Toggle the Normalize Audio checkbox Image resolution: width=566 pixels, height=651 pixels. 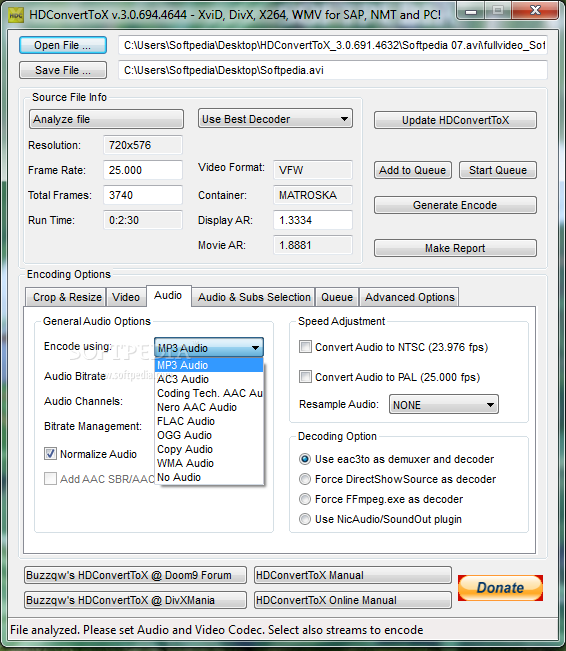point(50,454)
